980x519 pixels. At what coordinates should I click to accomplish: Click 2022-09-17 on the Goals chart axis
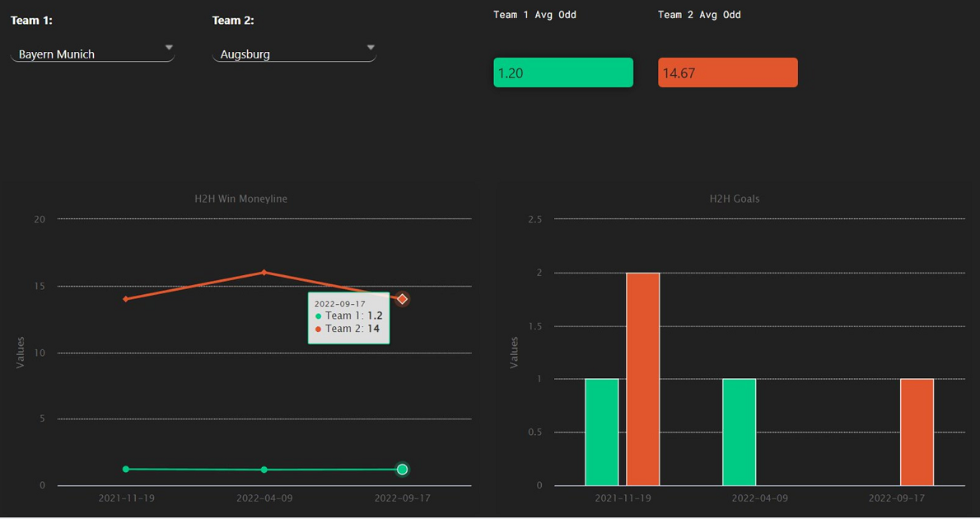tap(897, 498)
